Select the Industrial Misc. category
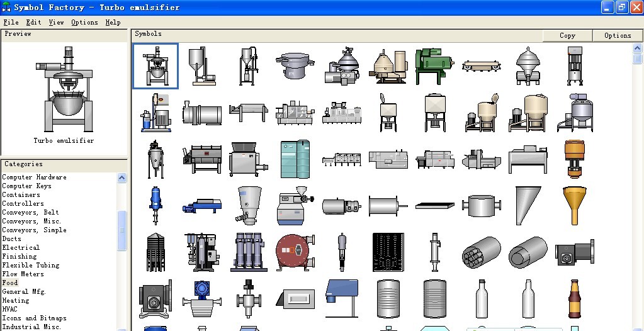 (31, 327)
